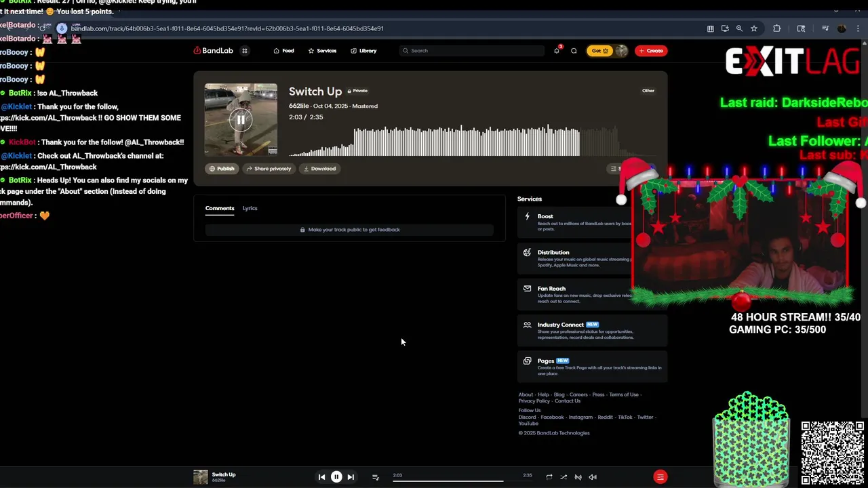Mute the player volume
868x488 pixels.
593,477
